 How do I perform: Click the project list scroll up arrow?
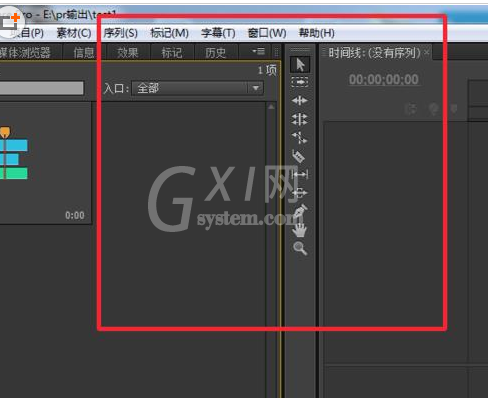coord(271,107)
